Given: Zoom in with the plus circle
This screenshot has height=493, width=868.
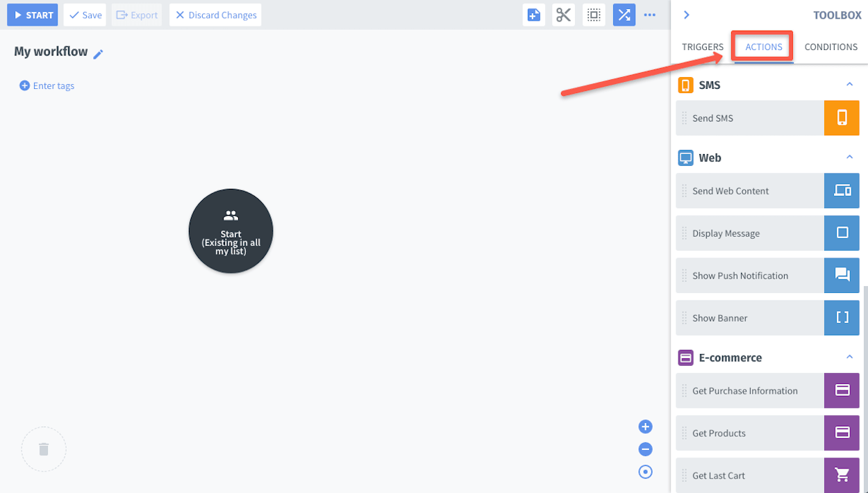Looking at the screenshot, I should point(646,426).
